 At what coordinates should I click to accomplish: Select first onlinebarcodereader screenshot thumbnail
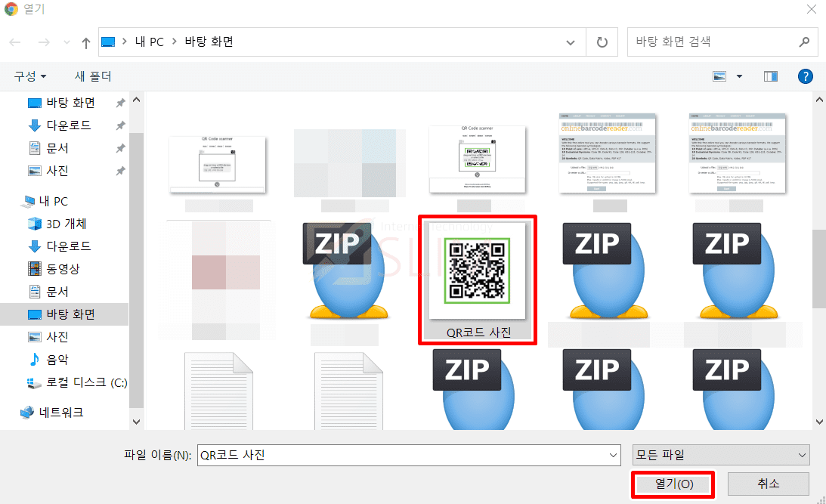[608, 153]
